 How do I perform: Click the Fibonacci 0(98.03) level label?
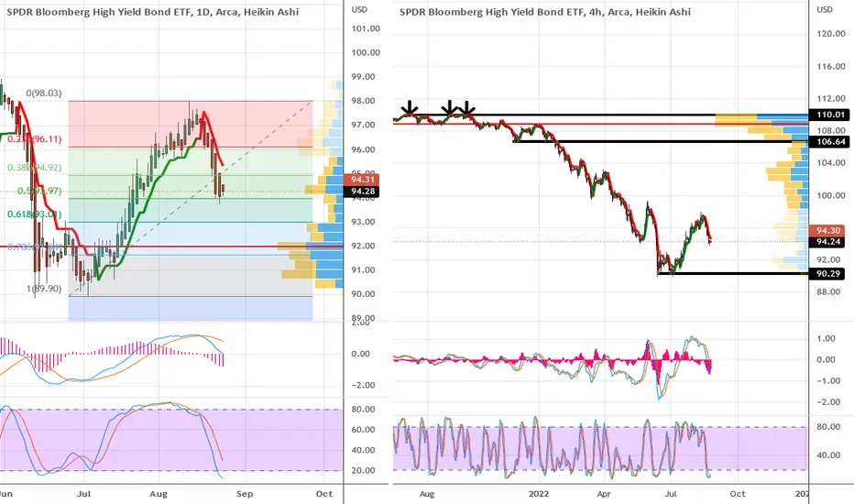tap(44, 93)
